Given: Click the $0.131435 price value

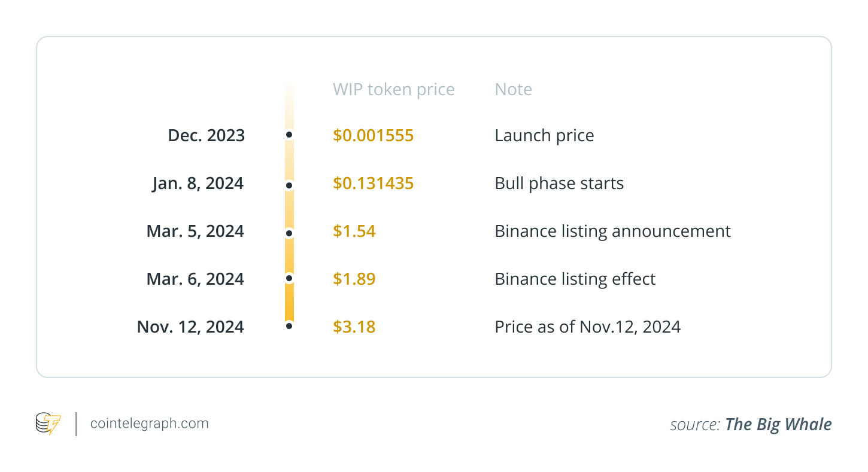Looking at the screenshot, I should click(373, 183).
